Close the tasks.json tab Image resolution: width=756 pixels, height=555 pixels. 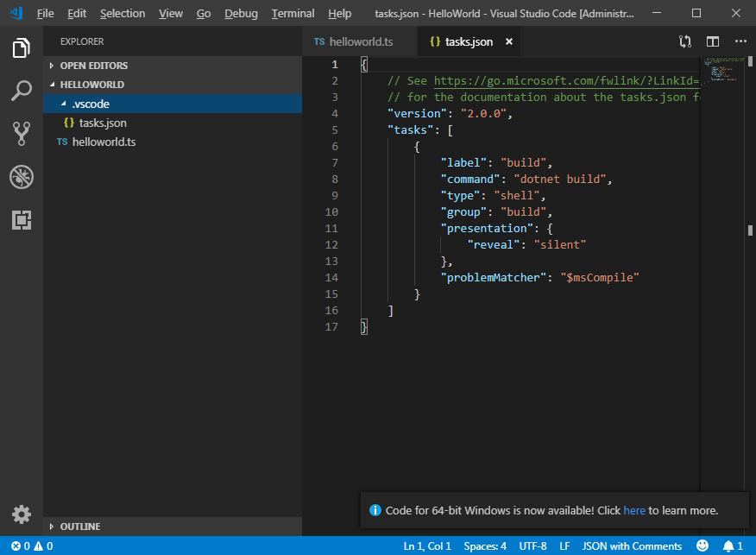click(x=508, y=41)
